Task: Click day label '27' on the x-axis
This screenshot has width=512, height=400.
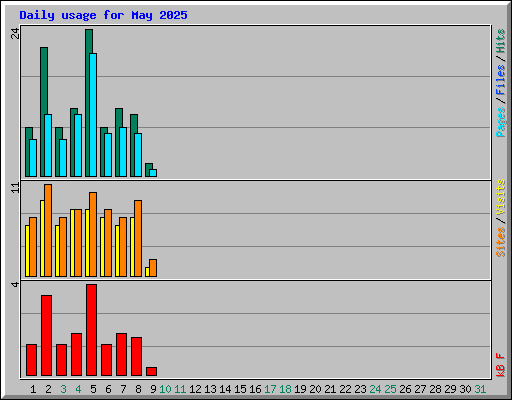Action: (x=420, y=389)
